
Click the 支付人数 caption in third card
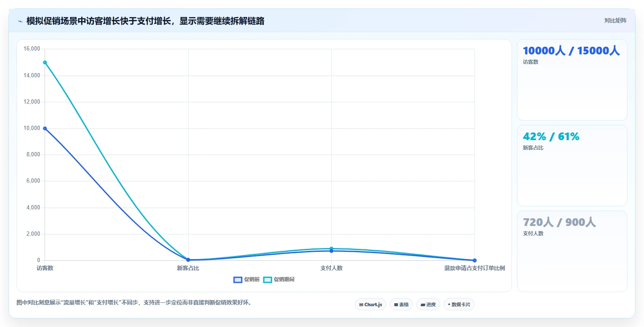coord(533,234)
